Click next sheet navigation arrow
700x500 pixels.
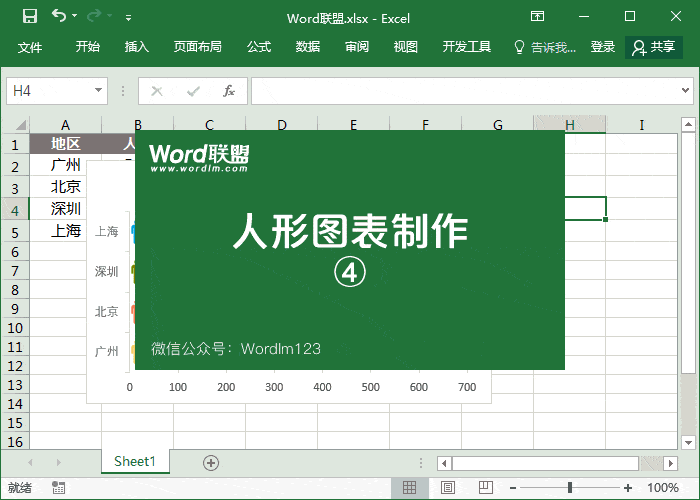pyautogui.click(x=58, y=462)
